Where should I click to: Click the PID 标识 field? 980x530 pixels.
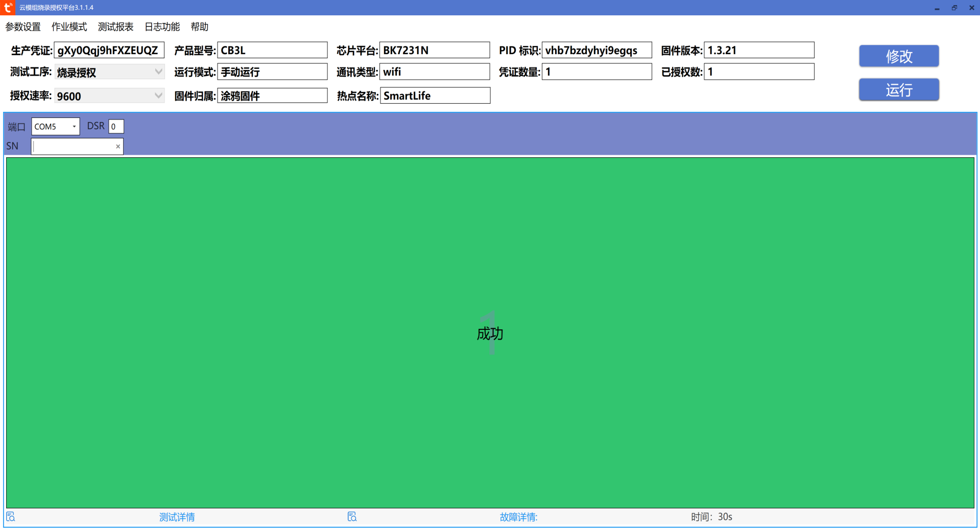(x=597, y=50)
